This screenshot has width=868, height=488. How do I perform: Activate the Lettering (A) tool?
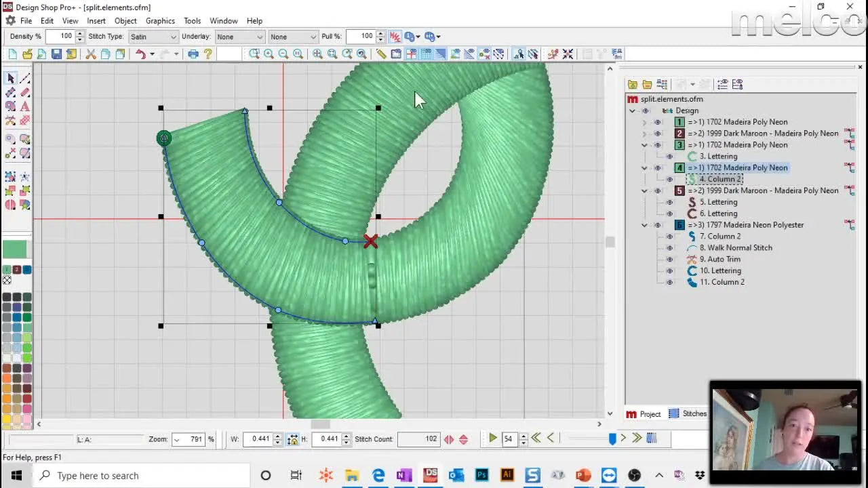pos(27,106)
